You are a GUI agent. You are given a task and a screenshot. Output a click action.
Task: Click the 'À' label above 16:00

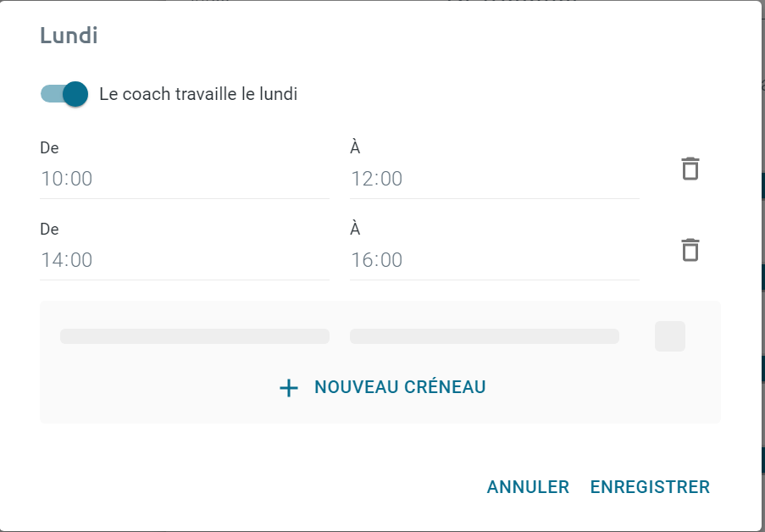[x=355, y=227]
